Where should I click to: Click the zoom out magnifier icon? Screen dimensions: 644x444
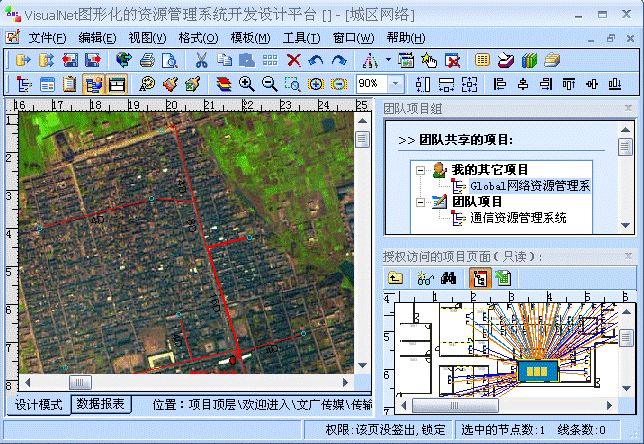[270, 84]
